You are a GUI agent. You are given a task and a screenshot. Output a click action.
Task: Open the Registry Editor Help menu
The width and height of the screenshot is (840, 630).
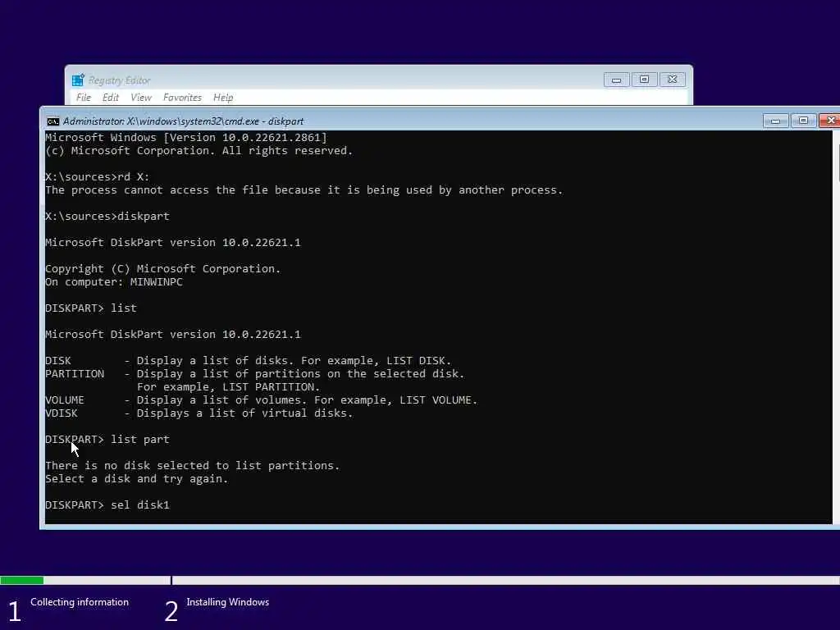pyautogui.click(x=223, y=98)
